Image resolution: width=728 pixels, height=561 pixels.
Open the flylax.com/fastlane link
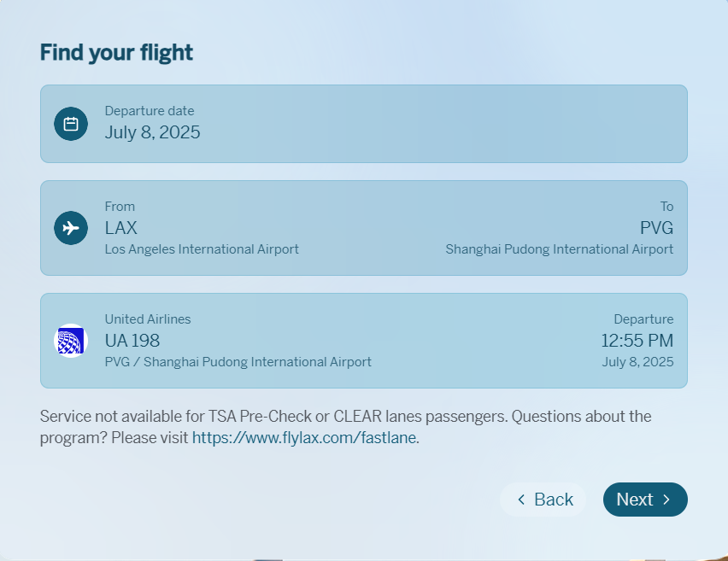(305, 438)
